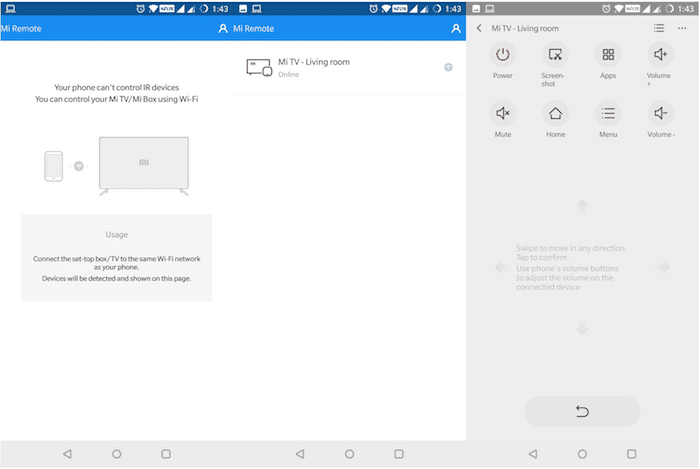Open the Menu icon on the remote
Image resolution: width=700 pixels, height=469 pixels.
point(608,113)
